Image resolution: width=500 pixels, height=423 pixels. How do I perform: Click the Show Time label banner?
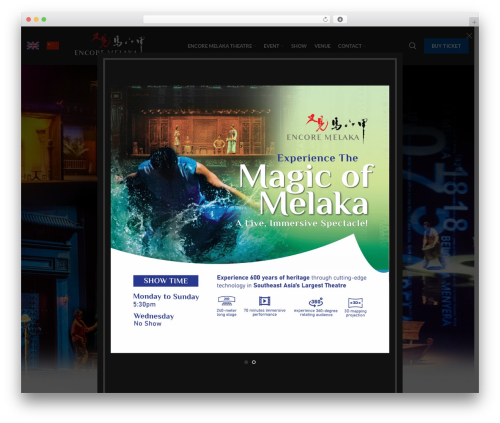click(166, 281)
